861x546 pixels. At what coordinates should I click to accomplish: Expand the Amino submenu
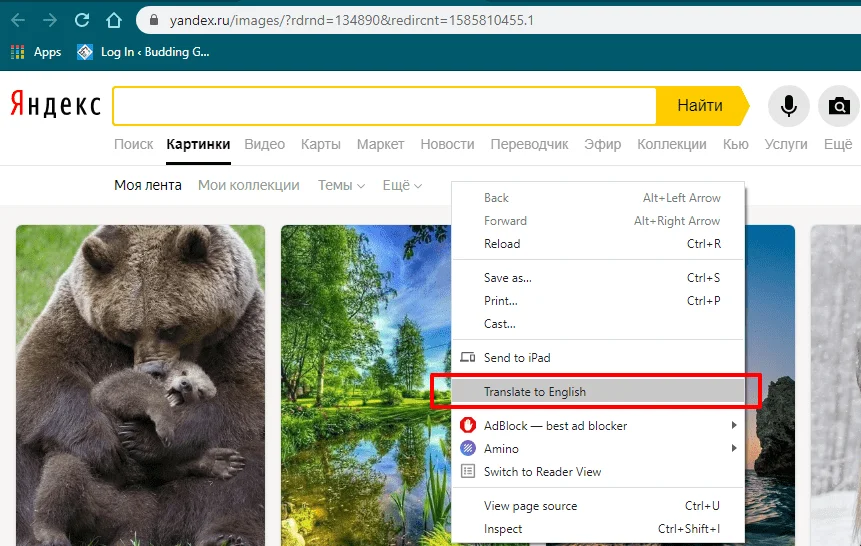pyautogui.click(x=734, y=449)
